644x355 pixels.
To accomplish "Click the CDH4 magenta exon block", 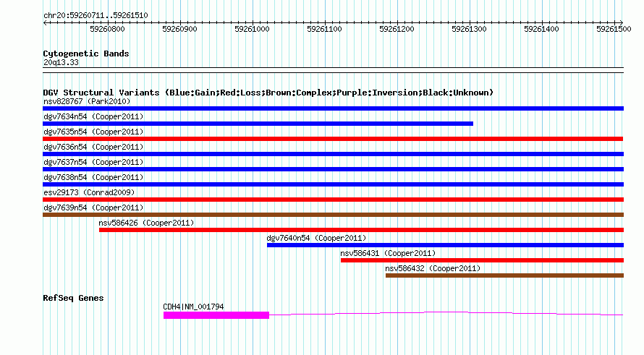I will point(216,315).
